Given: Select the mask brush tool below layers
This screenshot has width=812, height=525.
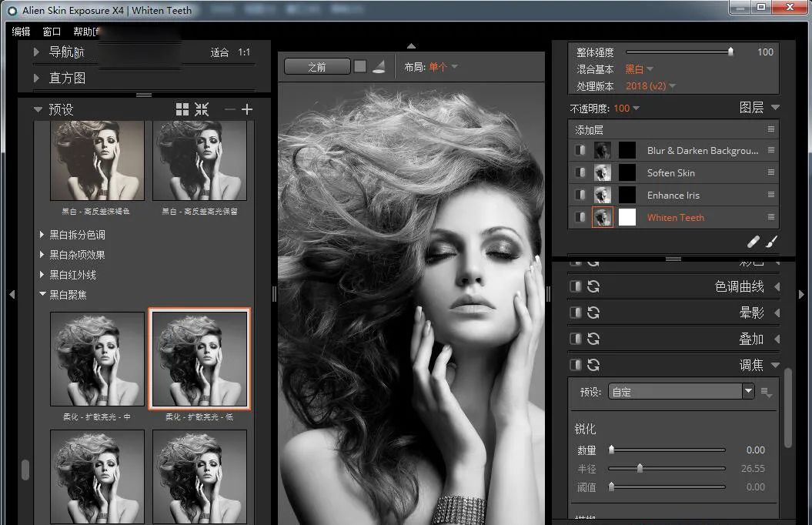Looking at the screenshot, I should click(x=772, y=241).
